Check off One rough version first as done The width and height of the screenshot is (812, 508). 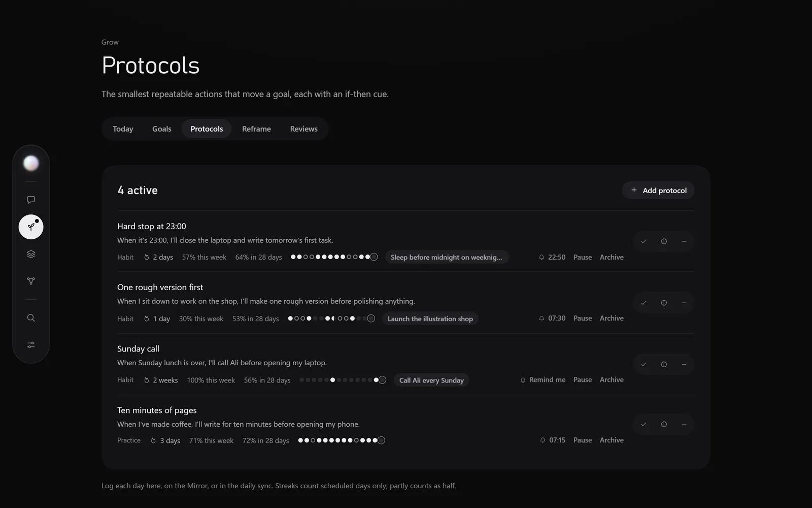tap(644, 303)
